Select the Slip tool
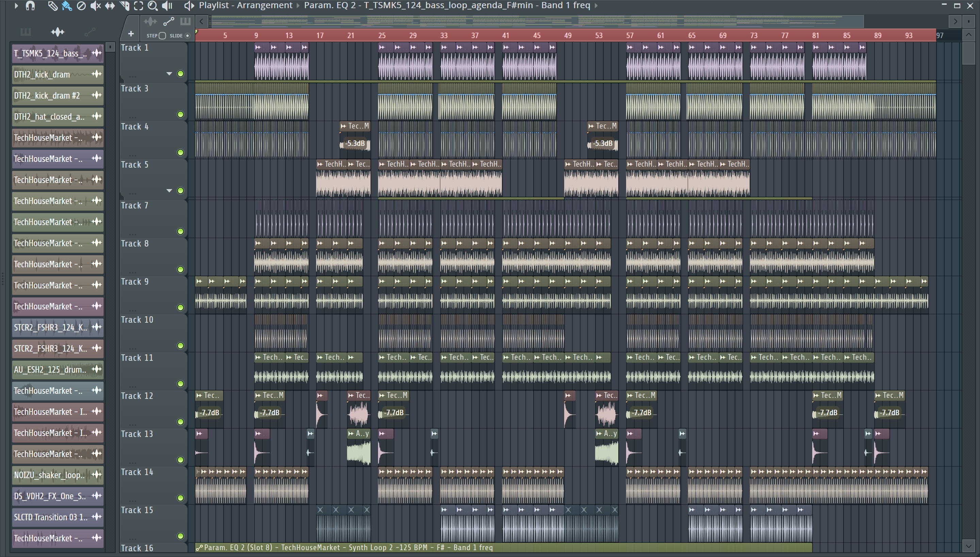The height and width of the screenshot is (557, 980). 110,5
